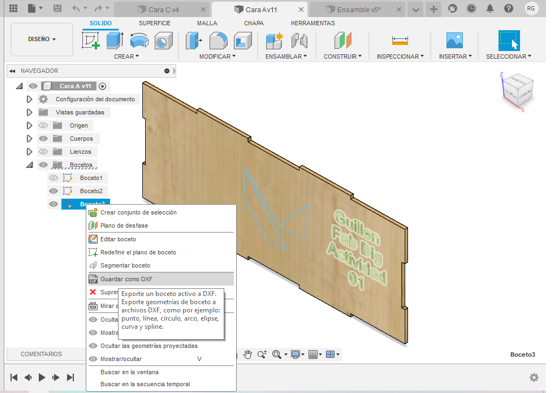Open the MALLA ribbon tab
555x393 pixels.
pos(207,23)
